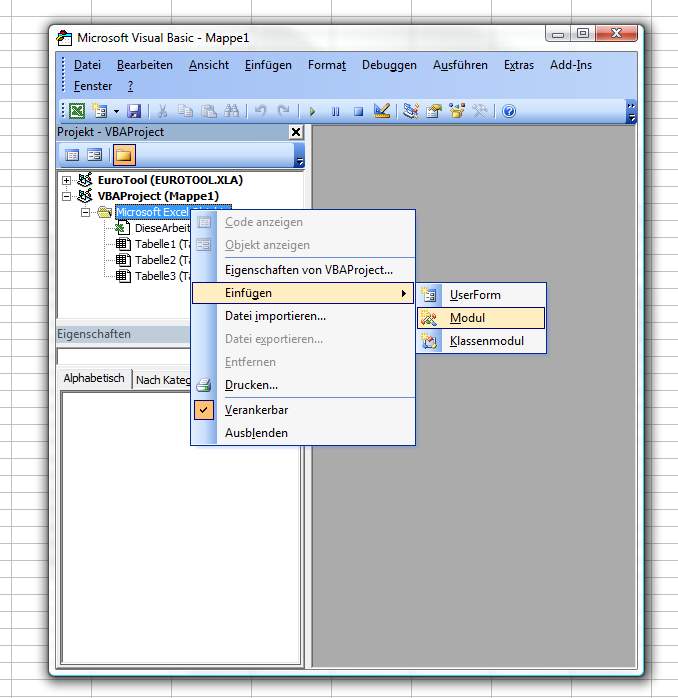Click the View Code icon in Project panel

[x=72, y=155]
